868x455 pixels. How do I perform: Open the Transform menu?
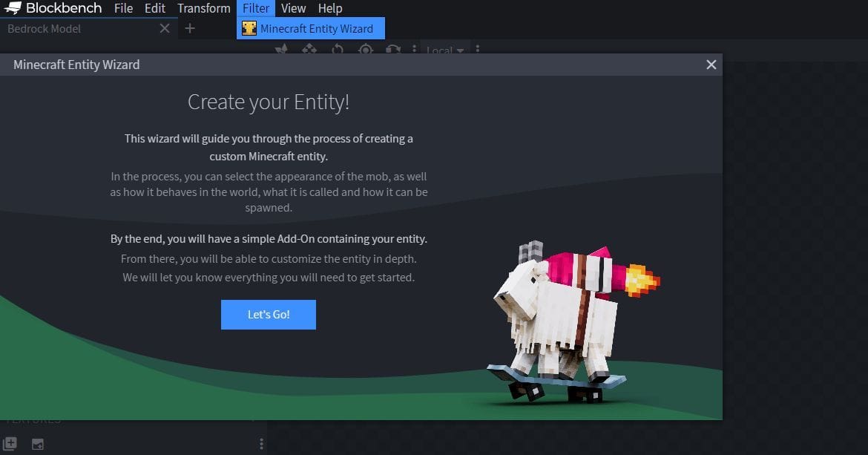click(x=203, y=8)
